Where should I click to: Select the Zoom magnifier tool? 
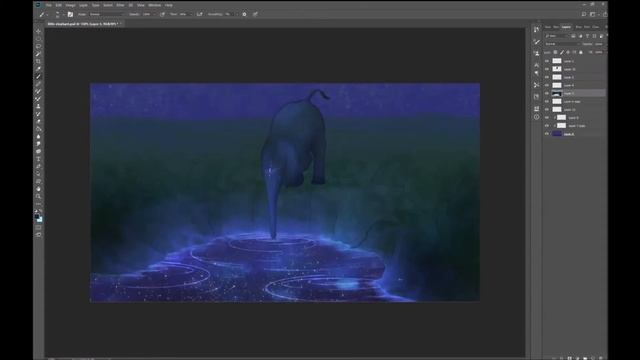[39, 196]
